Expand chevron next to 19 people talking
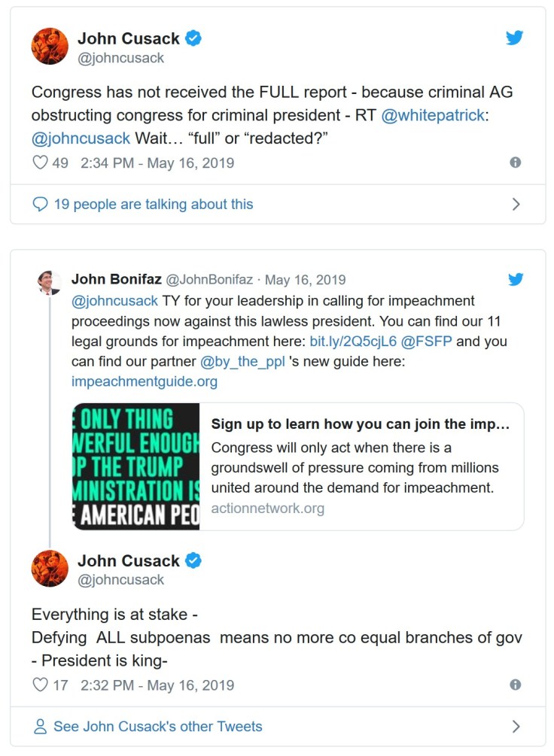Image resolution: width=554 pixels, height=756 pixels. (x=516, y=204)
